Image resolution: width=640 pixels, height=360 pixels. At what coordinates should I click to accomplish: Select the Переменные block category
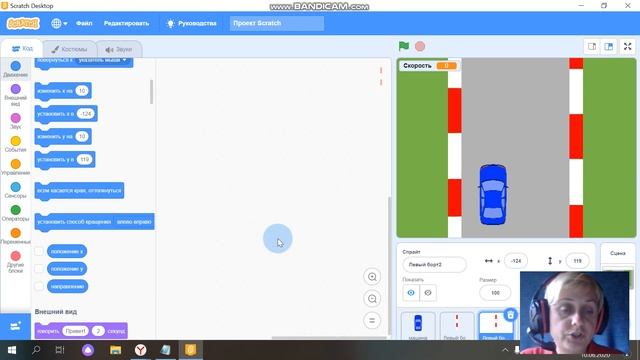(x=16, y=236)
